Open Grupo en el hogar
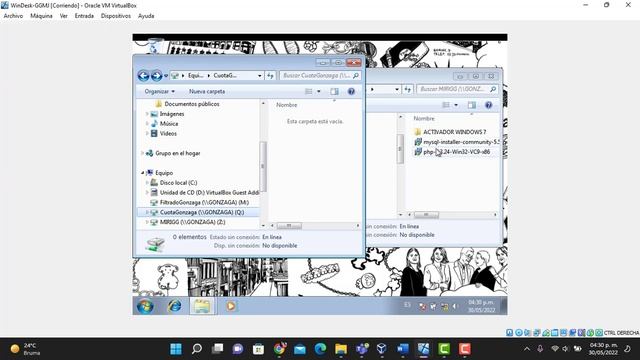This screenshot has height=360, width=640. click(x=178, y=153)
